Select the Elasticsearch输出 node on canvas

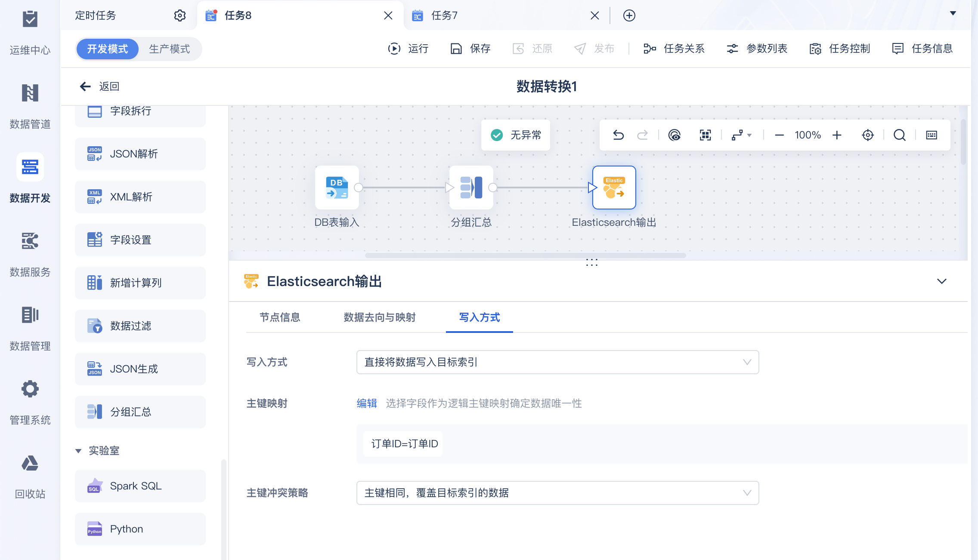point(614,188)
